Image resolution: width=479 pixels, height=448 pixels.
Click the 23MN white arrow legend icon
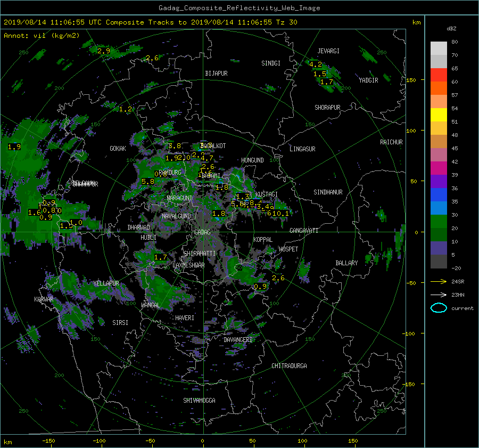coord(439,295)
